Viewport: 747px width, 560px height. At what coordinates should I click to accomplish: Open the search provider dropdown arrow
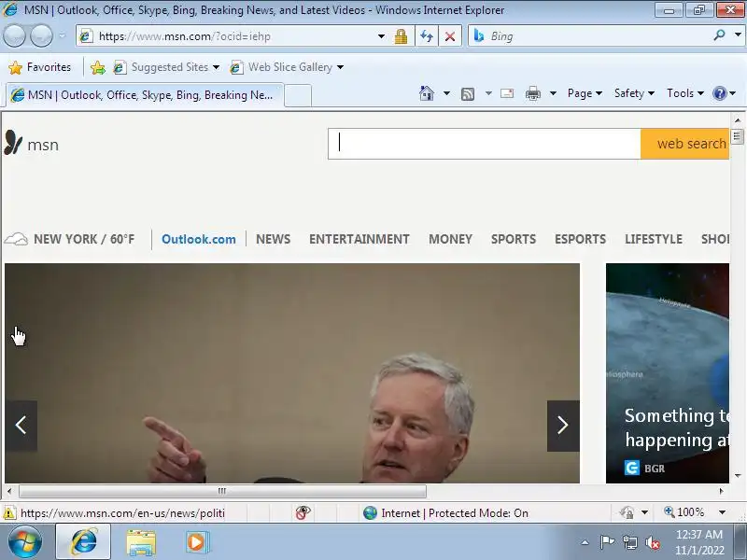pyautogui.click(x=738, y=35)
